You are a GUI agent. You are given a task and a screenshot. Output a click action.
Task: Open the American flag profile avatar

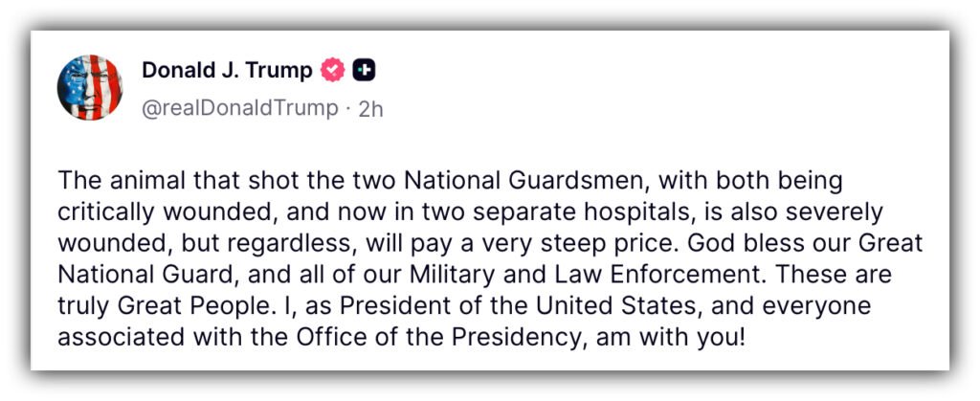click(x=90, y=87)
